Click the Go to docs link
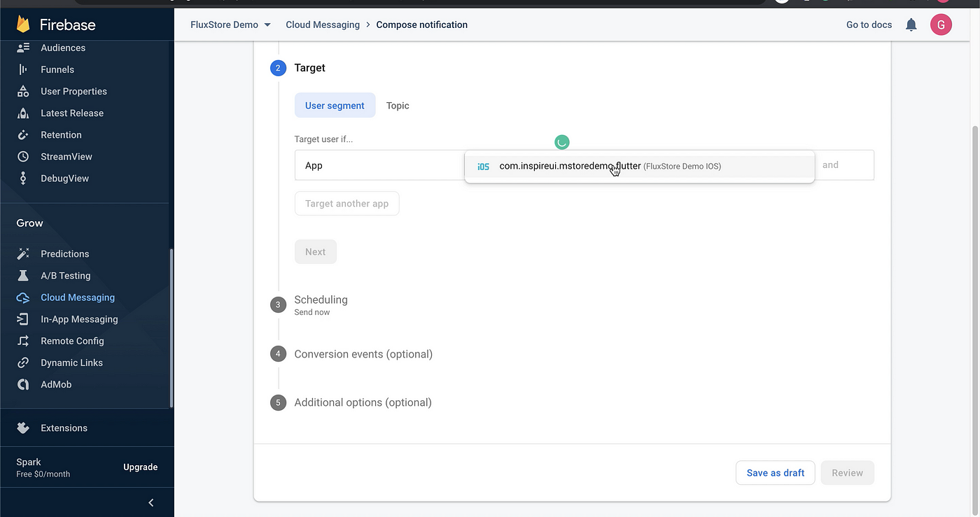This screenshot has height=517, width=980. 869,24
